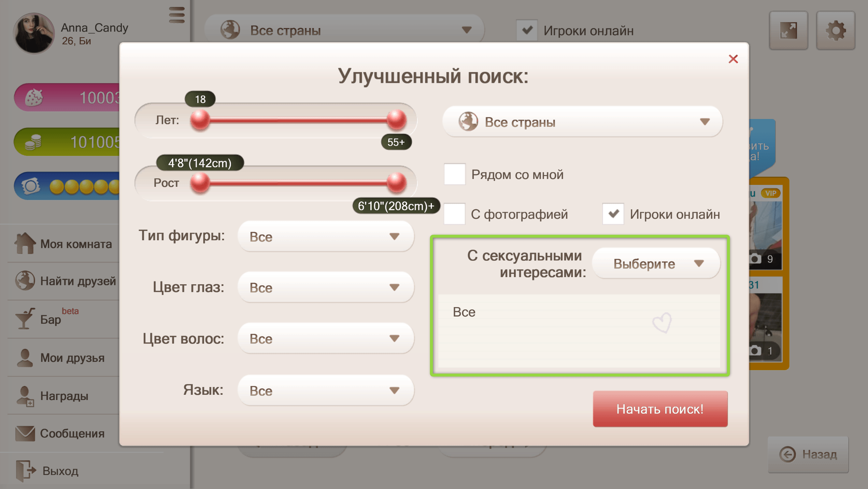Viewport: 868px width, 489px height.
Task: Click the camera icon showing 9 photos
Action: tap(755, 259)
